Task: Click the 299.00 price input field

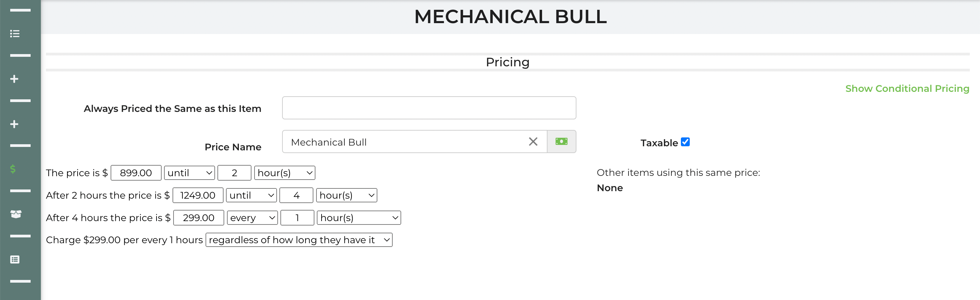Action: click(199, 218)
